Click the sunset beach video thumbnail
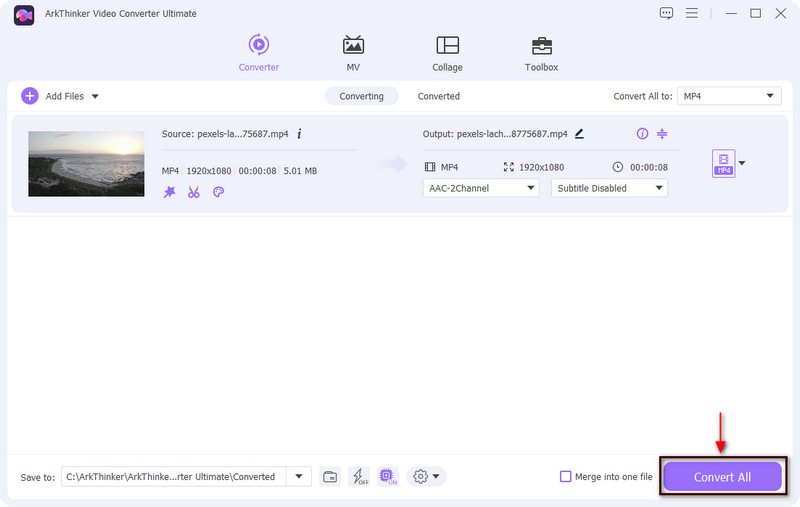The width and height of the screenshot is (800, 507). tap(86, 164)
